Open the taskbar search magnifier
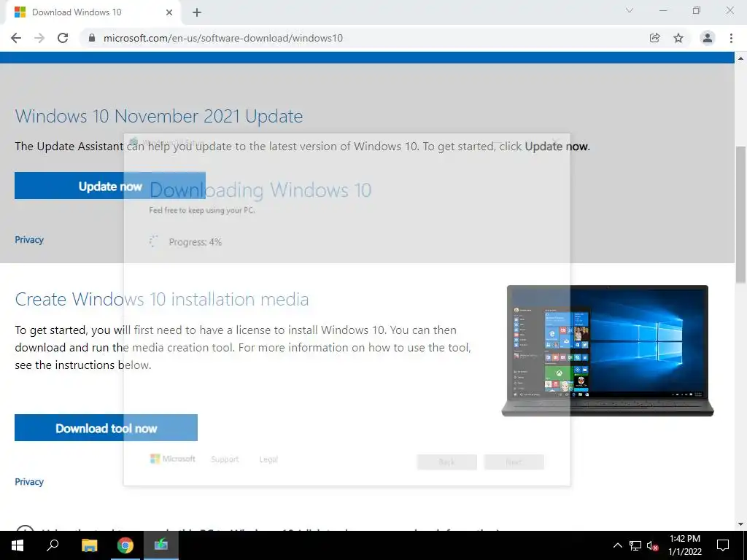 pyautogui.click(x=53, y=545)
